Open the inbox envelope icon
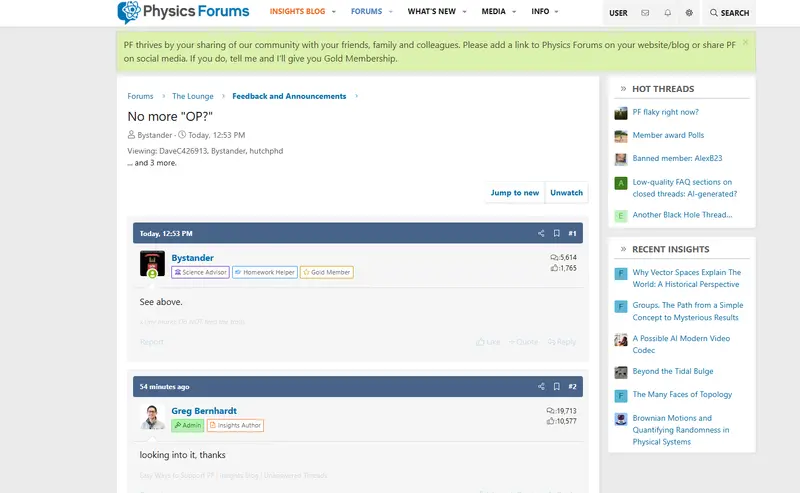Viewport: 800px width, 493px height. 645,13
